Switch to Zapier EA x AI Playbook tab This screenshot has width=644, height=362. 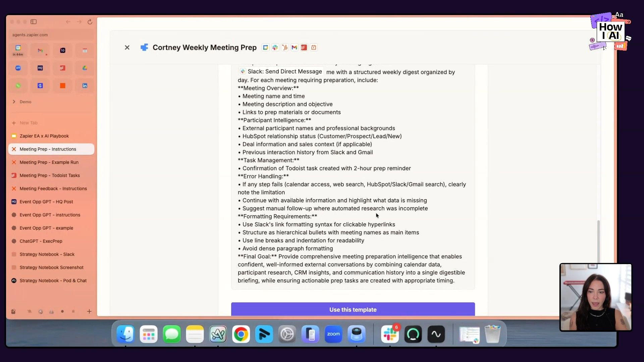click(x=51, y=136)
